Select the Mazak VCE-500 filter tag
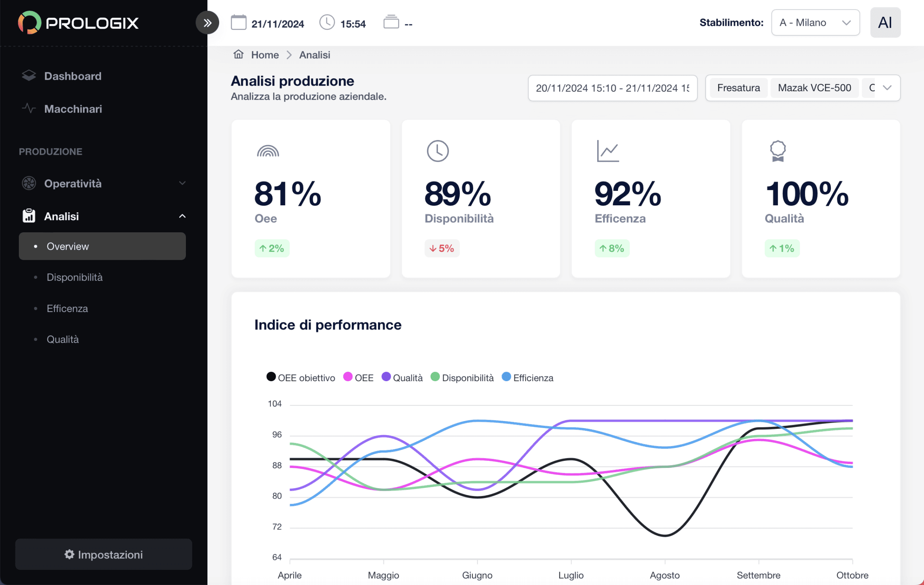 point(814,88)
